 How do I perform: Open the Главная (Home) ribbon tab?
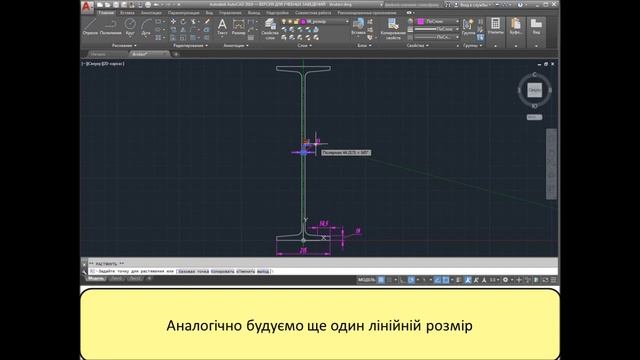106,13
